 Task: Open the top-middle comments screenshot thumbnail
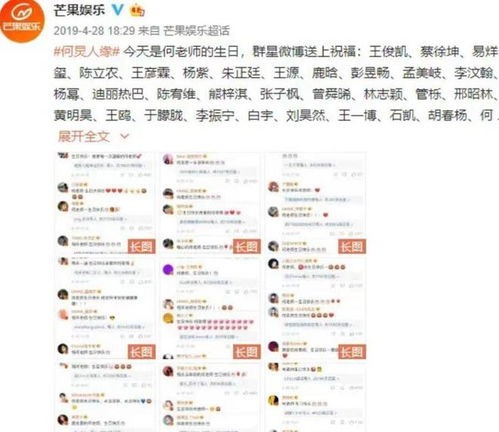tap(210, 203)
